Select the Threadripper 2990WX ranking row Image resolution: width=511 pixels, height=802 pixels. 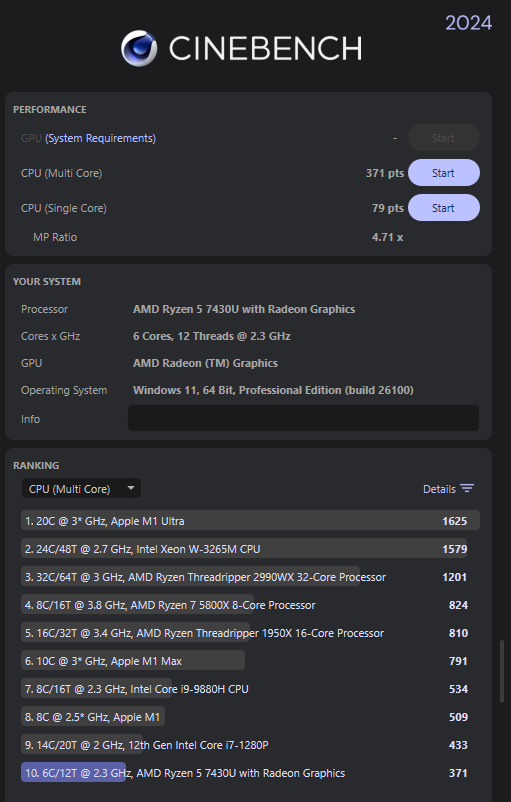coord(250,577)
